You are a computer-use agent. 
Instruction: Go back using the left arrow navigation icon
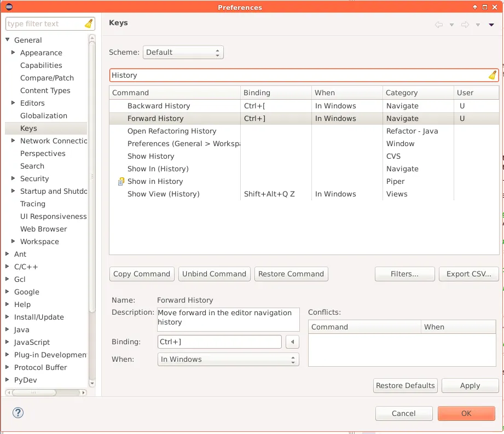pyautogui.click(x=439, y=25)
